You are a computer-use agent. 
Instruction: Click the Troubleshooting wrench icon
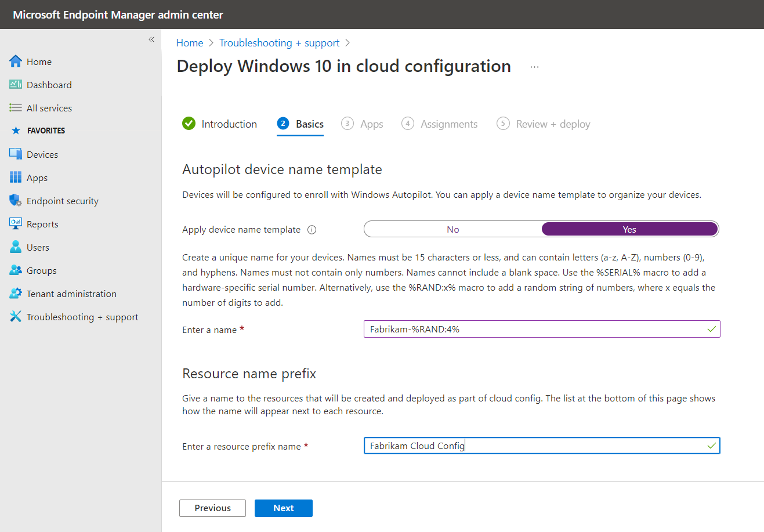[16, 317]
